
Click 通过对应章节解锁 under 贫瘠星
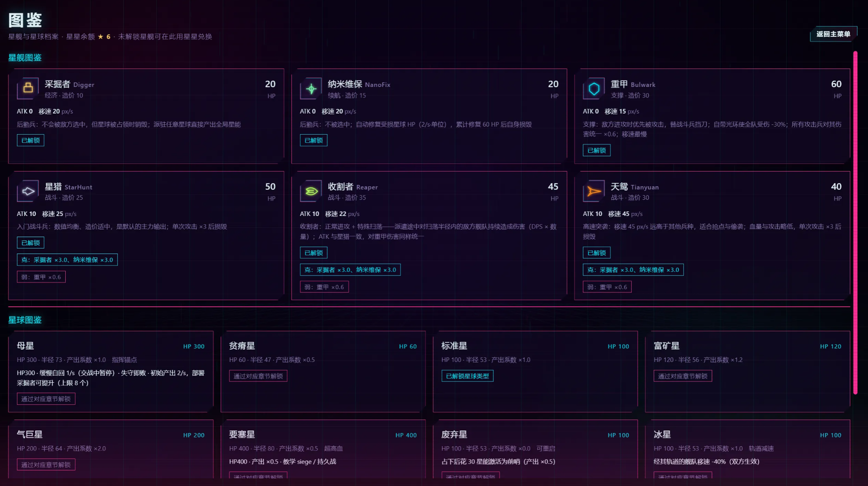pyautogui.click(x=258, y=376)
